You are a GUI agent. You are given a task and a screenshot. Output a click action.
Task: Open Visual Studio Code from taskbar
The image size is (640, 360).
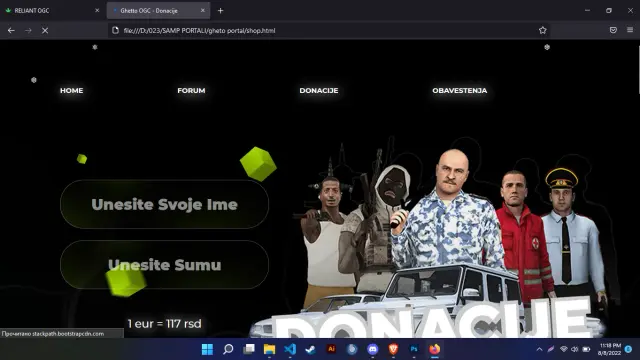(290, 349)
